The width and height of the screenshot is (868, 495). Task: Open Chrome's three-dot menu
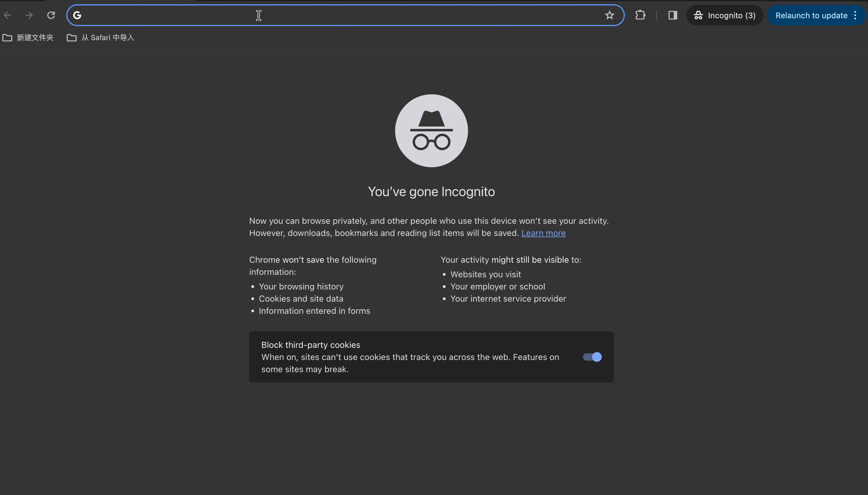tap(855, 15)
